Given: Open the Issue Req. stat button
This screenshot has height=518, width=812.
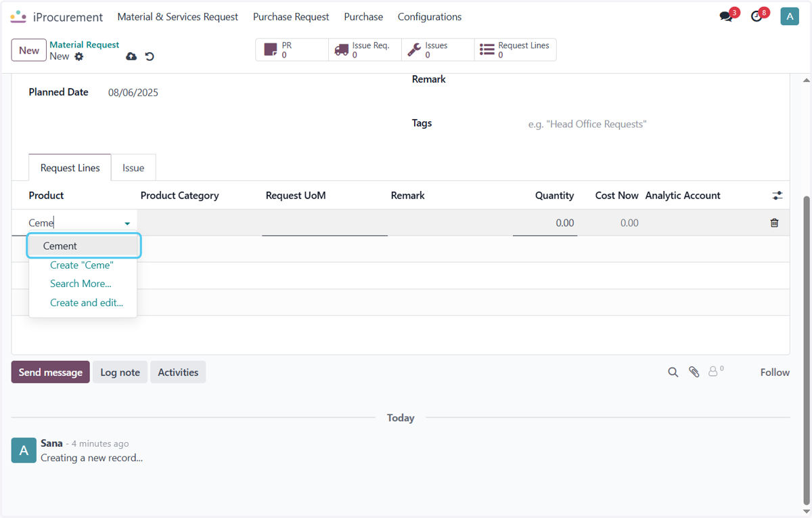Looking at the screenshot, I should pyautogui.click(x=365, y=49).
